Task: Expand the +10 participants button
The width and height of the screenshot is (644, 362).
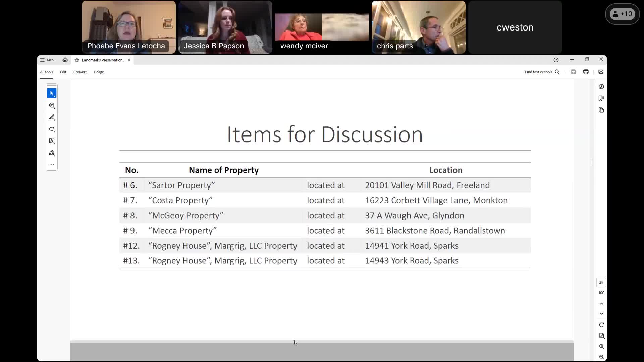Action: [x=622, y=14]
